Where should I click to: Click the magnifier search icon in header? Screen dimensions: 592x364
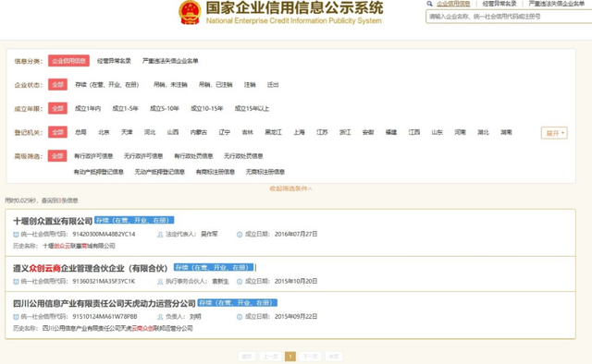coord(429,4)
